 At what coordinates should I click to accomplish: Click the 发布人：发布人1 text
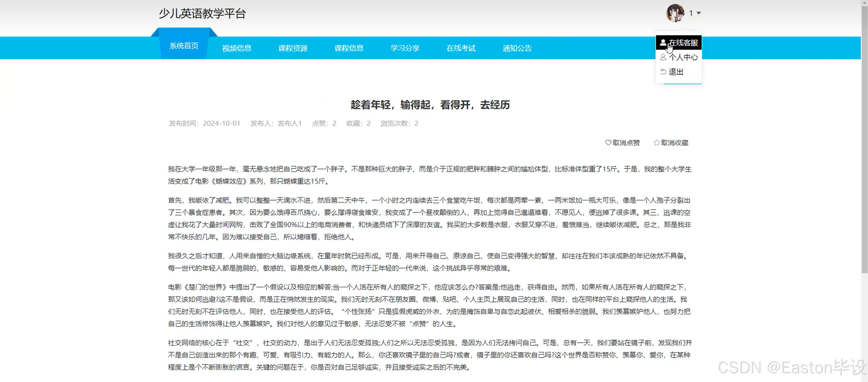(x=276, y=123)
